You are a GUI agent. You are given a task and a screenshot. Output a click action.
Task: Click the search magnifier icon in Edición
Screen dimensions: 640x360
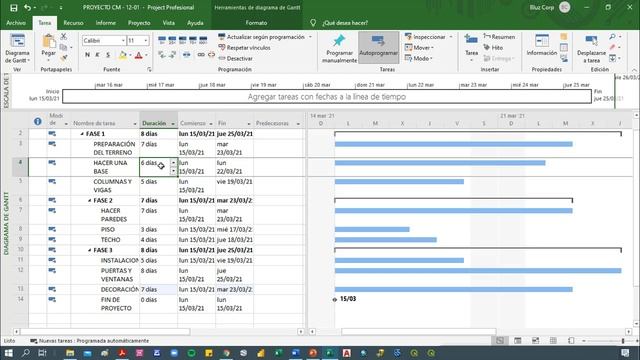(612, 37)
